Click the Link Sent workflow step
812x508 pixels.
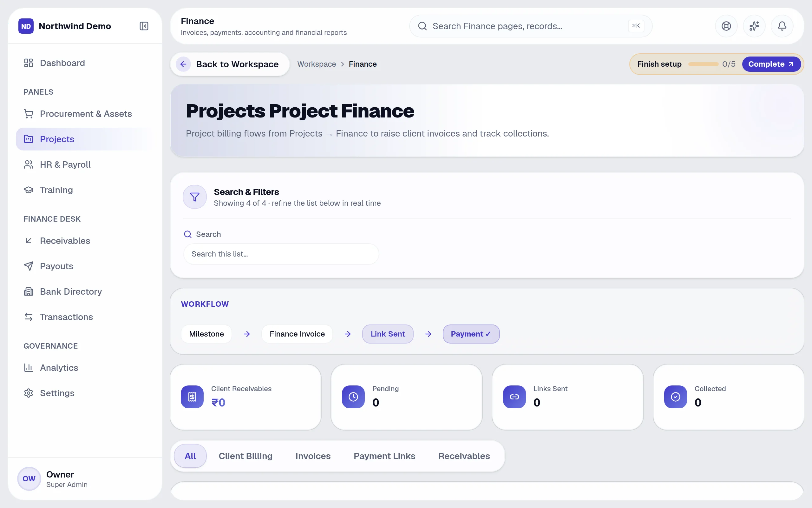(388, 334)
